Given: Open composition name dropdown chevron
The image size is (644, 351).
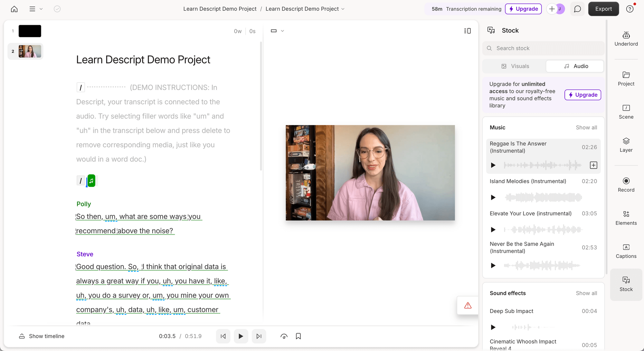Looking at the screenshot, I should pos(343,9).
